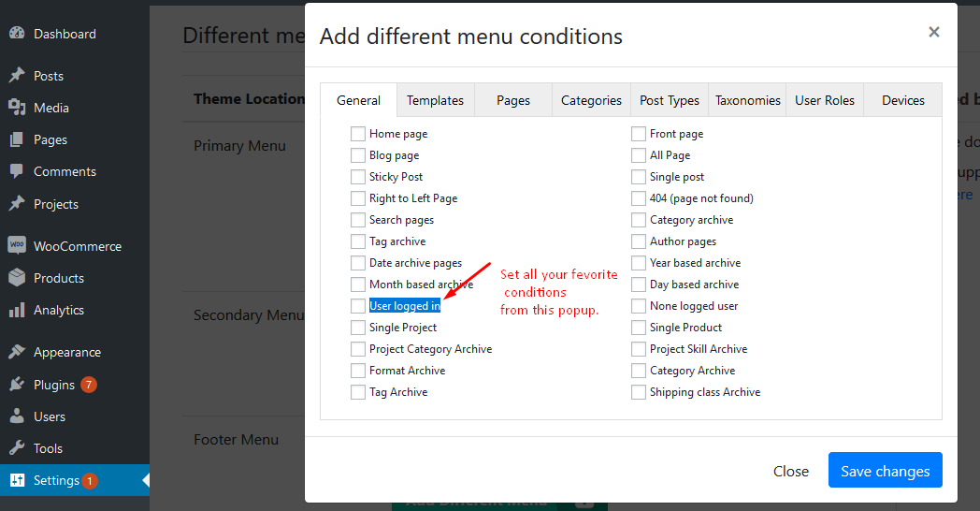Image resolution: width=980 pixels, height=511 pixels.
Task: Switch to the Devices tab
Action: (x=903, y=100)
